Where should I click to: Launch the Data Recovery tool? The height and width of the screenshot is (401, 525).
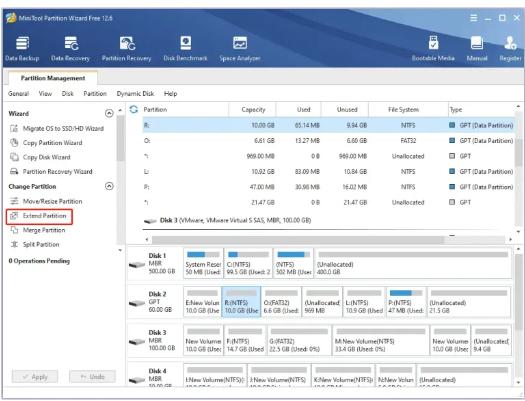click(70, 49)
